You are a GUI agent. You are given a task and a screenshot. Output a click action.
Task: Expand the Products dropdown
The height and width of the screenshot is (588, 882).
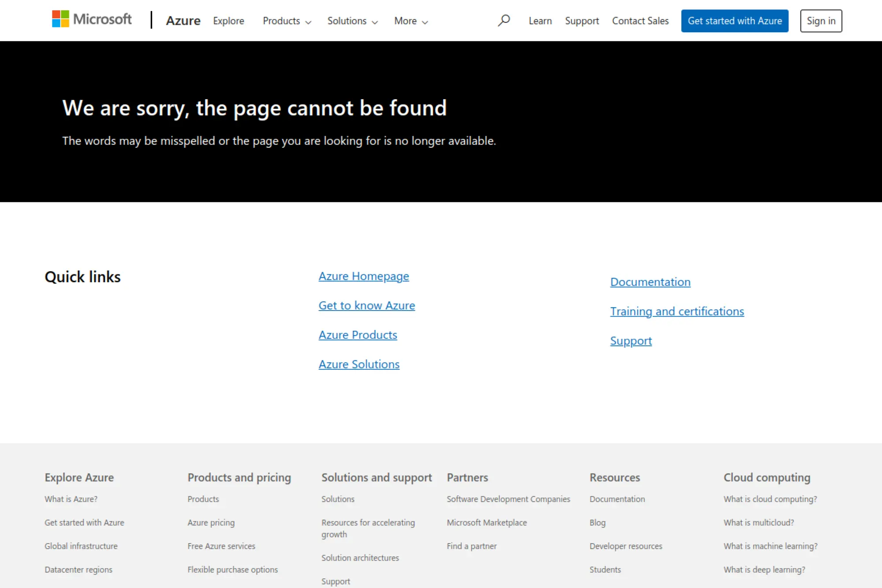281,21
